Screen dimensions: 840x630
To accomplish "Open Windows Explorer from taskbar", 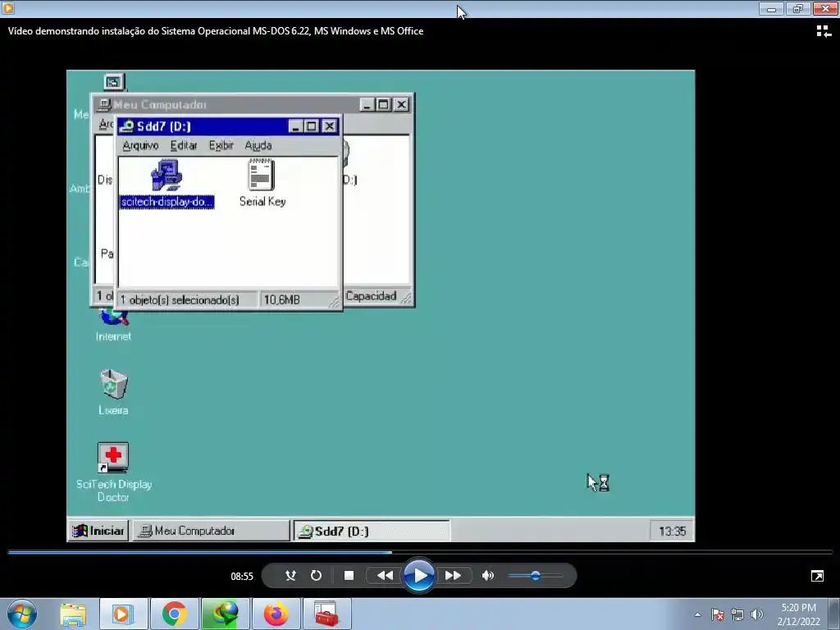I will coord(73,614).
